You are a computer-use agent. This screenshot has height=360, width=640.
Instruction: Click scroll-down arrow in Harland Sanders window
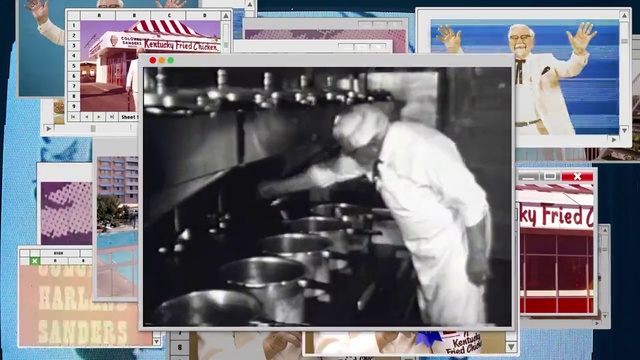(156, 342)
